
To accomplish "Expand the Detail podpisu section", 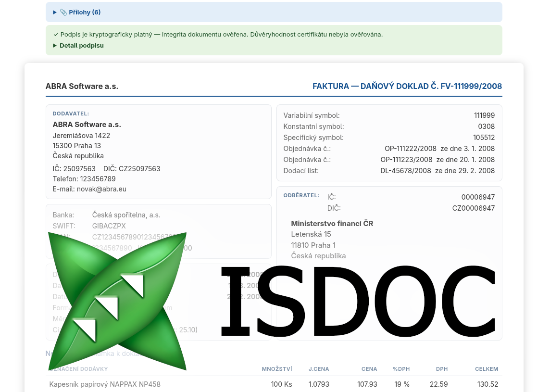I will 78,46.
